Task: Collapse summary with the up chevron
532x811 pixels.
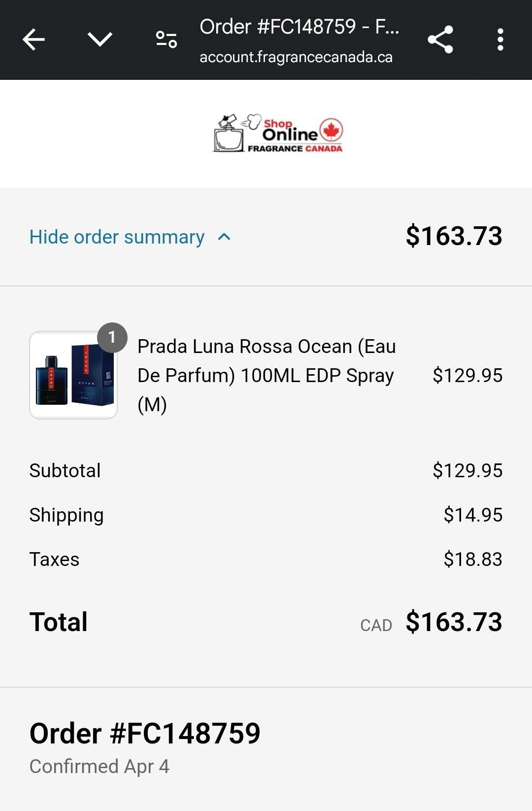Action: point(224,237)
